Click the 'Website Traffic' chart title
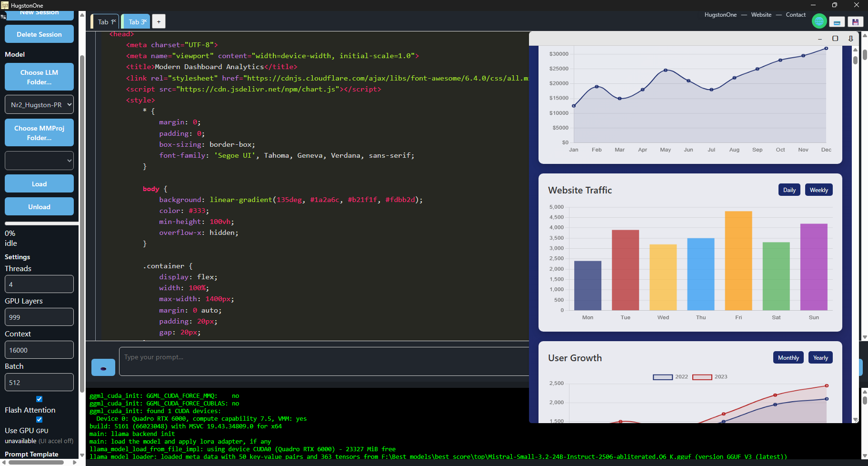Image resolution: width=868 pixels, height=466 pixels. [580, 190]
